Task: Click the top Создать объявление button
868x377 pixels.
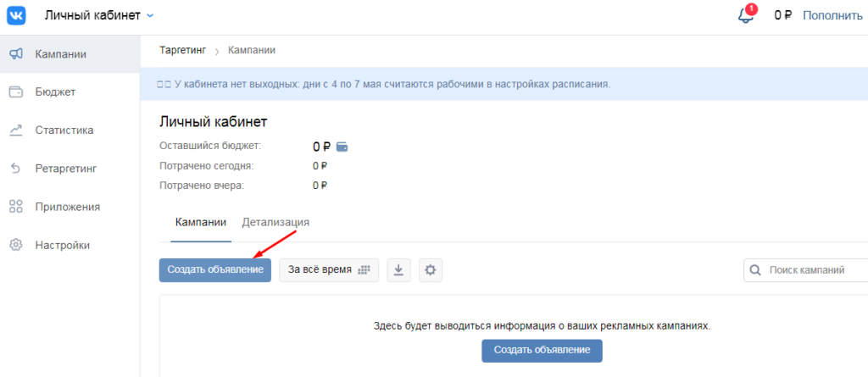Action: 215,270
